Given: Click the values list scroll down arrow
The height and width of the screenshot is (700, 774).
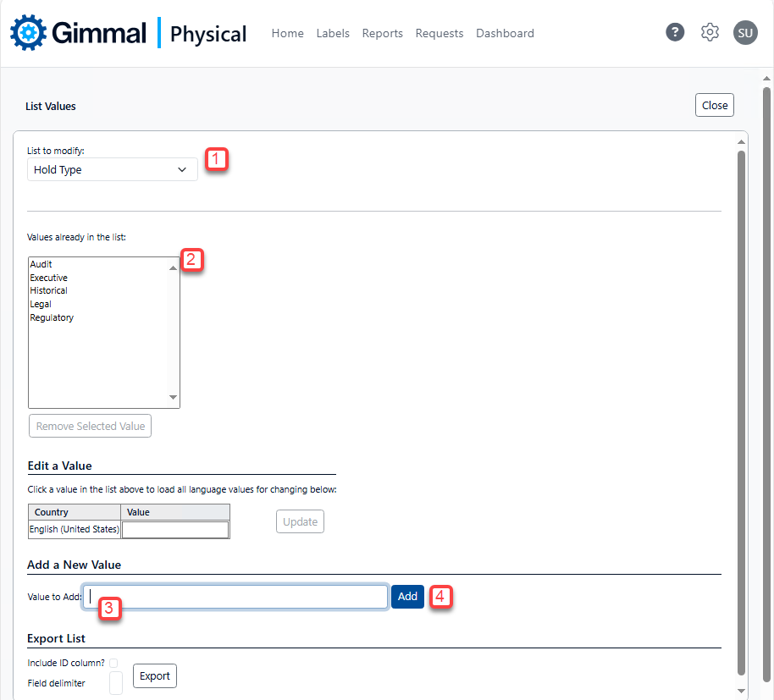Looking at the screenshot, I should 174,397.
